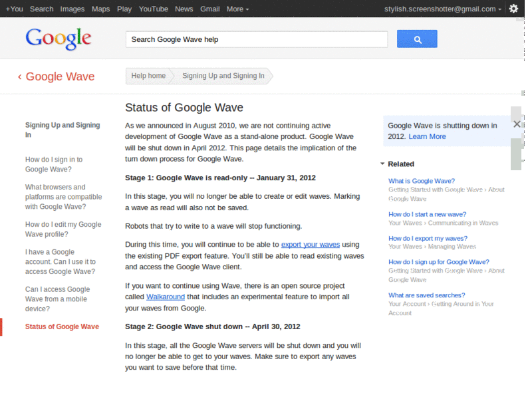Open the account email dropdown

click(442, 9)
